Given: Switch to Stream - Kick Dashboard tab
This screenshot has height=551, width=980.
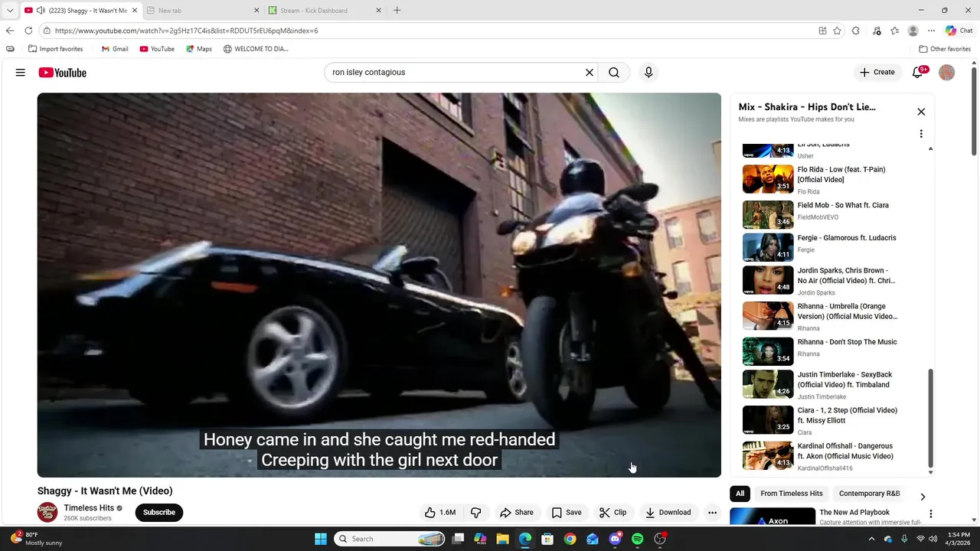Looking at the screenshot, I should click(325, 11).
